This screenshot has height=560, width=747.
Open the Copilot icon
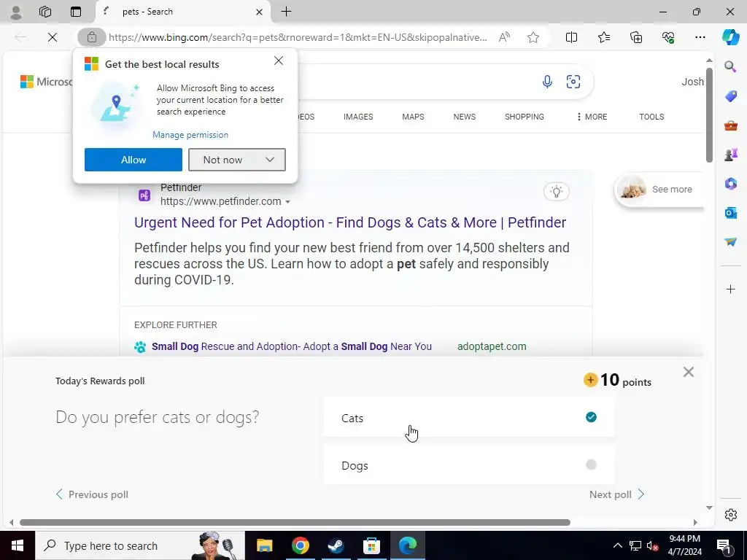(x=730, y=37)
